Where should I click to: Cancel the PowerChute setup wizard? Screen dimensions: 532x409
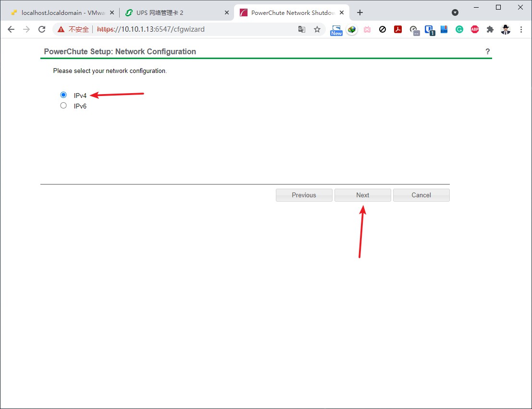pyautogui.click(x=421, y=195)
